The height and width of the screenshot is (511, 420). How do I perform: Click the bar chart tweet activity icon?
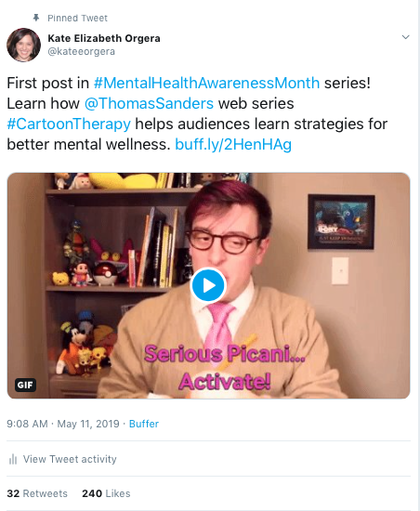point(13,459)
